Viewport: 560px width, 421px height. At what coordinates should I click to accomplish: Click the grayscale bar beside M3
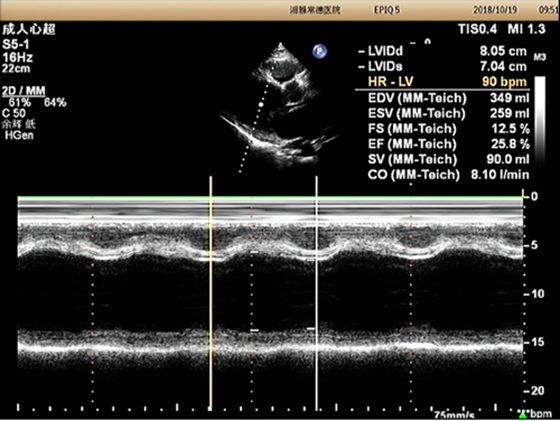pyautogui.click(x=540, y=120)
